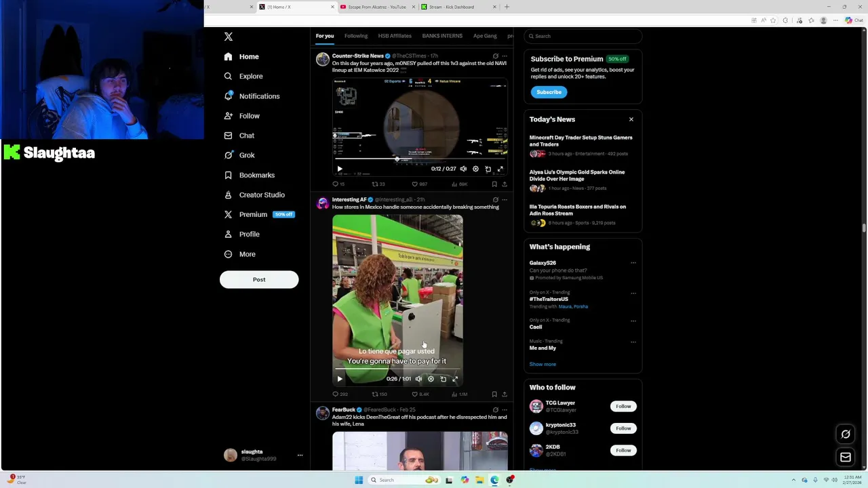Close the Today's News panel
The height and width of the screenshot is (488, 868).
click(x=631, y=119)
